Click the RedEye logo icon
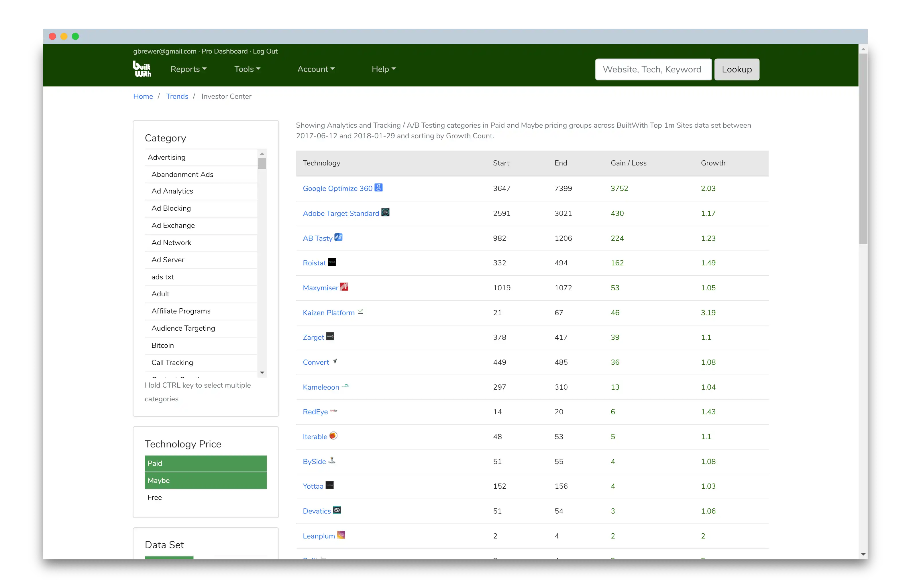911x588 pixels. pos(334,411)
